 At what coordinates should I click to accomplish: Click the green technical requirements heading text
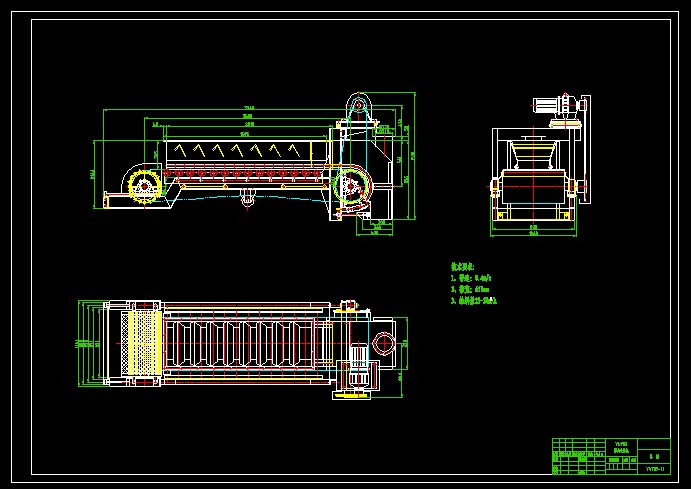click(469, 267)
